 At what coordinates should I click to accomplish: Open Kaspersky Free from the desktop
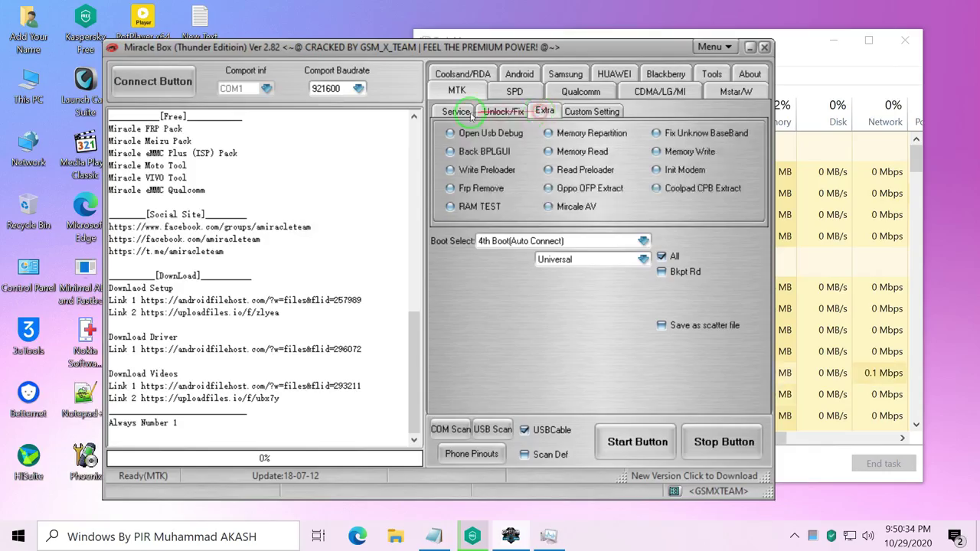[85, 17]
